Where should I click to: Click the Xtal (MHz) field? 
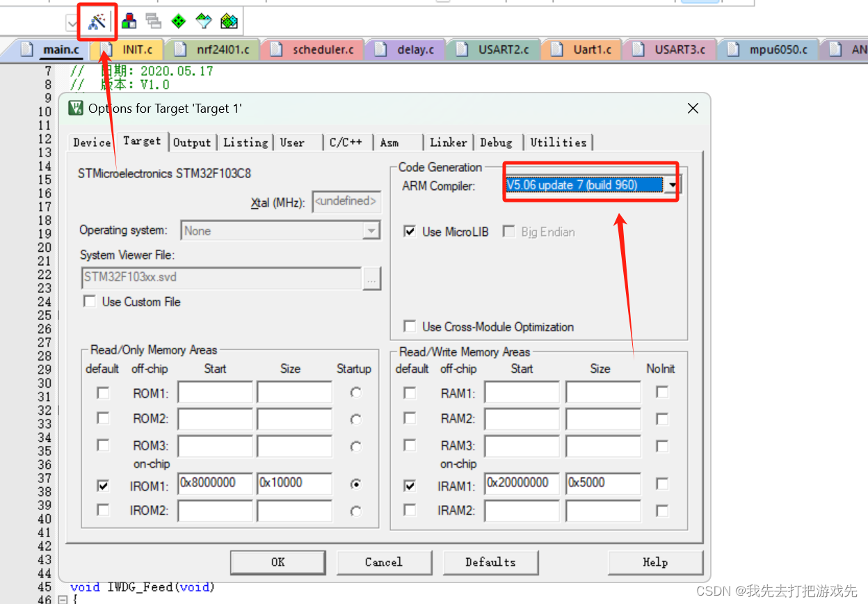coord(346,202)
